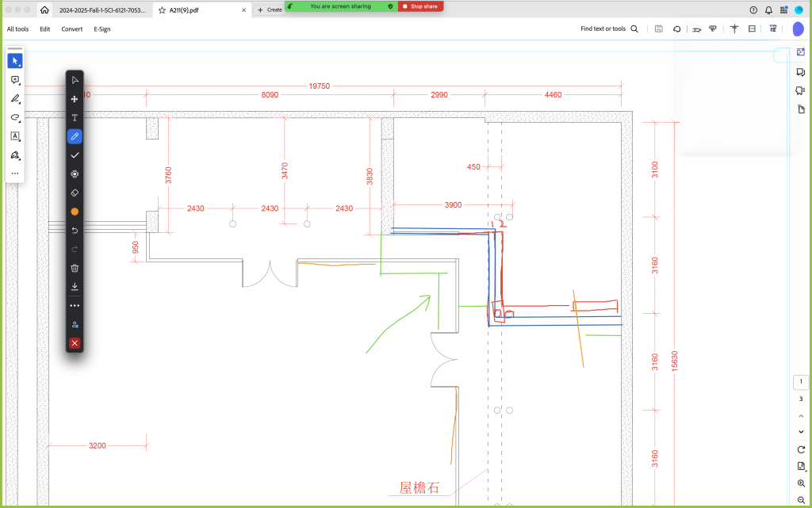
Task: Save annotations with the download icon
Action: tap(75, 286)
